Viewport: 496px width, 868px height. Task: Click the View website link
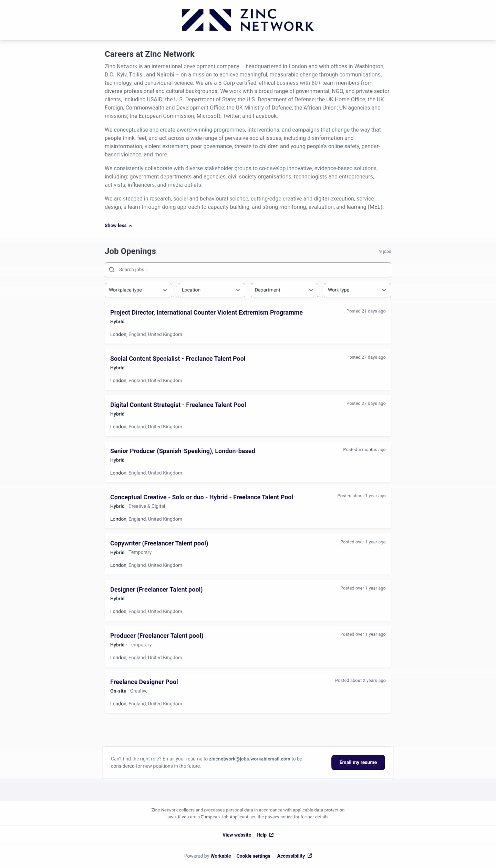[x=237, y=835]
